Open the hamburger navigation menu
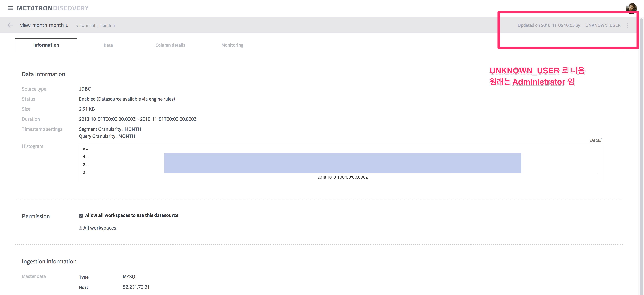Screen dimensions: 644x295 coord(10,8)
